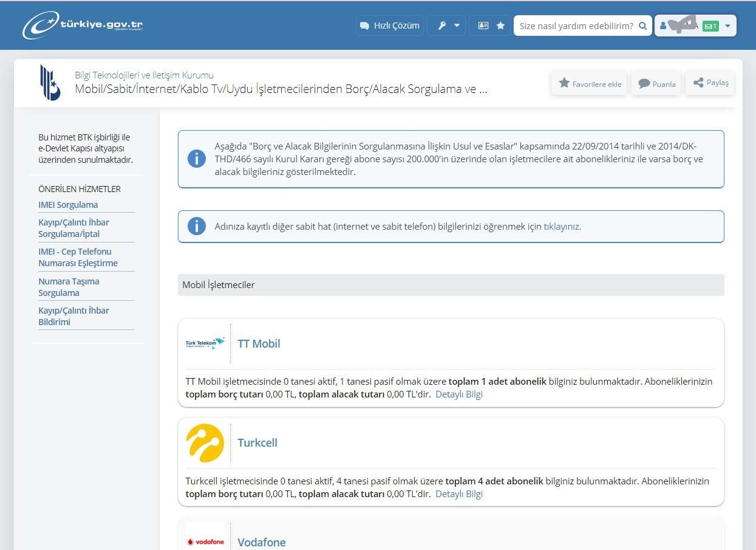Image resolution: width=756 pixels, height=550 pixels.
Task: Click the Turkcell yellow logo
Action: (205, 443)
